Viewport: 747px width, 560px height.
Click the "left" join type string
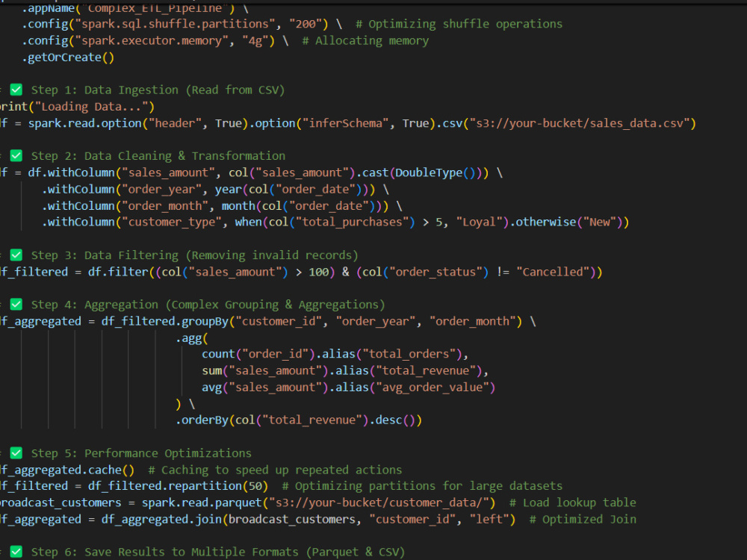[489, 519]
